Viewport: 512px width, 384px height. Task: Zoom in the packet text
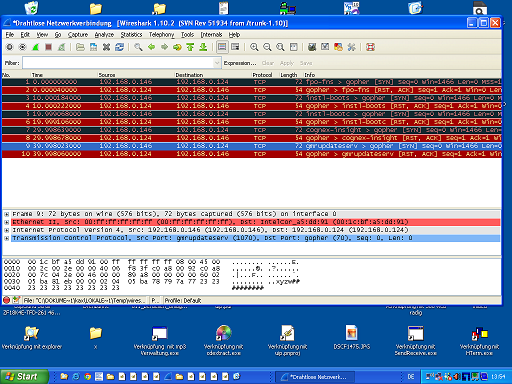(x=254, y=47)
